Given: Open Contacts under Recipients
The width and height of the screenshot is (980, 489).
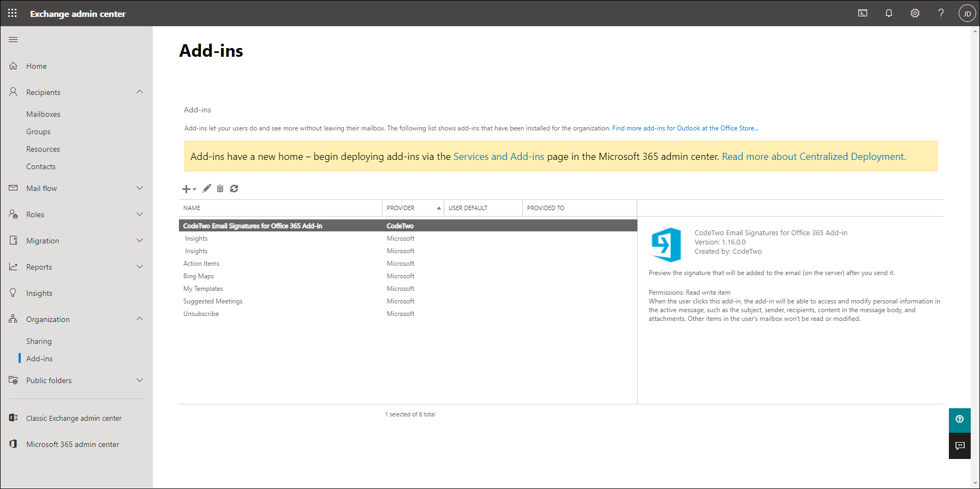Looking at the screenshot, I should [41, 166].
